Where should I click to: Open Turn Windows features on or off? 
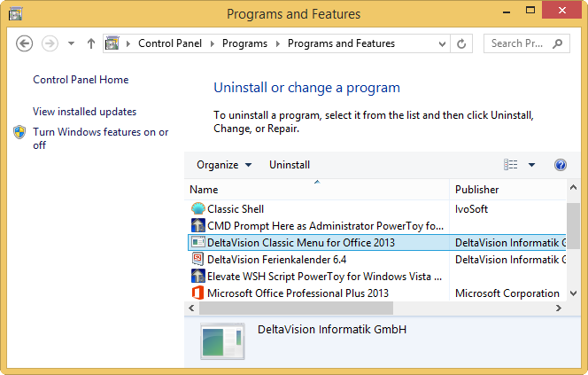100,138
